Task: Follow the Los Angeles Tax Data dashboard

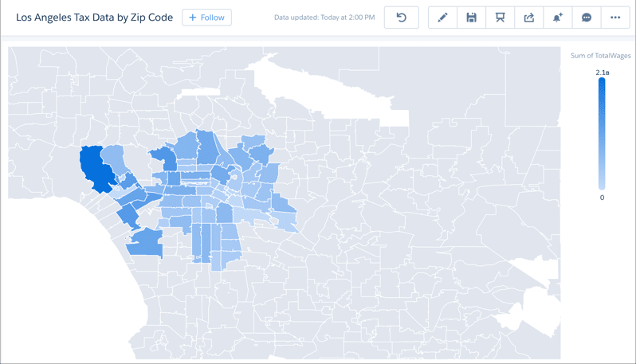Action: click(207, 18)
